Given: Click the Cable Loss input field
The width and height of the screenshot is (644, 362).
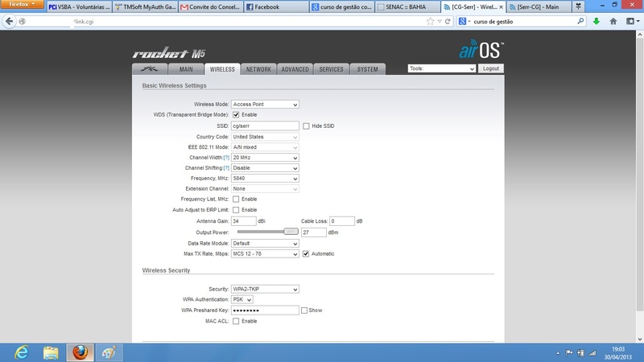Looking at the screenshot, I should [341, 220].
